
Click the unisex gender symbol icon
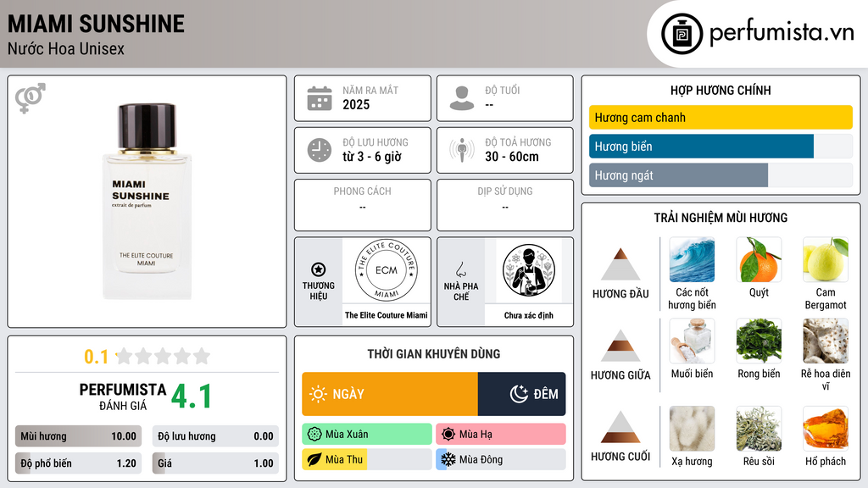pyautogui.click(x=31, y=98)
